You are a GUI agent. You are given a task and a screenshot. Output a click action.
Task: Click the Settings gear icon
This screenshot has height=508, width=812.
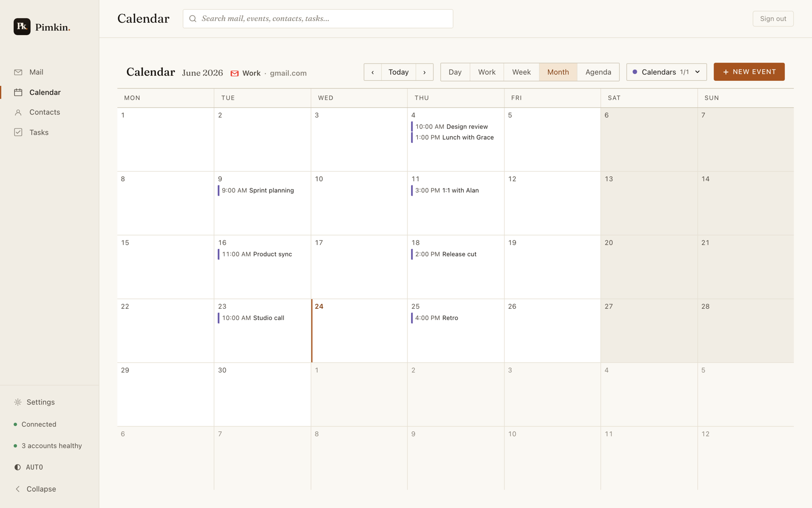point(18,402)
